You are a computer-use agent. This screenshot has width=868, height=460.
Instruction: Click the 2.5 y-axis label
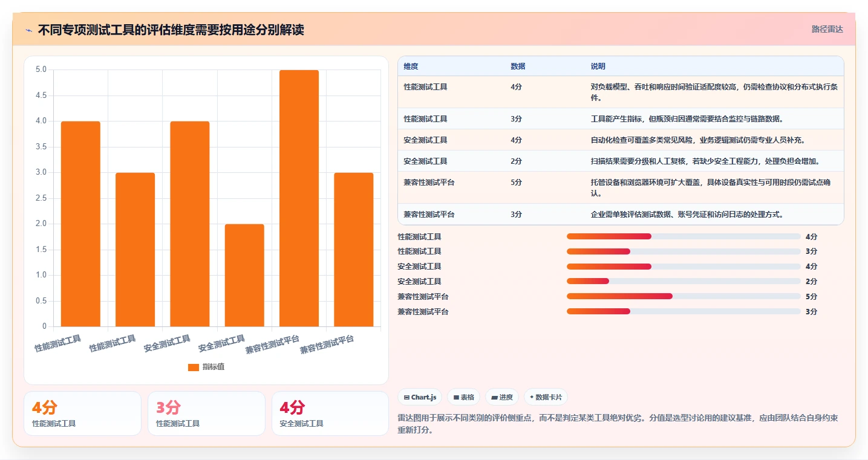tap(41, 198)
